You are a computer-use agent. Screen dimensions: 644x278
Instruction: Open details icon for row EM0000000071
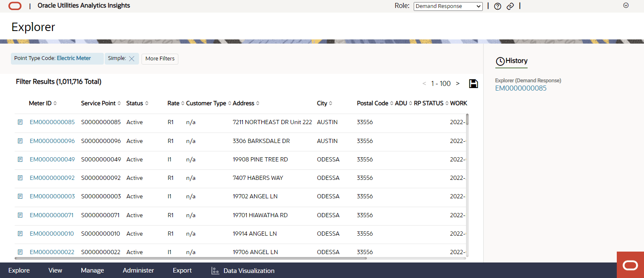20,215
